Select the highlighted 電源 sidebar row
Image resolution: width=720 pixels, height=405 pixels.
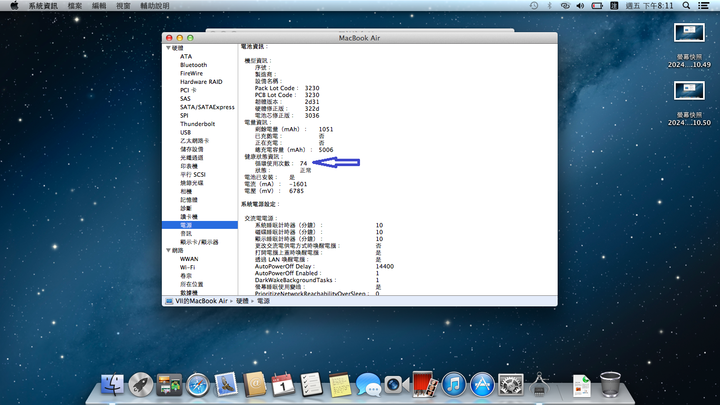200,225
